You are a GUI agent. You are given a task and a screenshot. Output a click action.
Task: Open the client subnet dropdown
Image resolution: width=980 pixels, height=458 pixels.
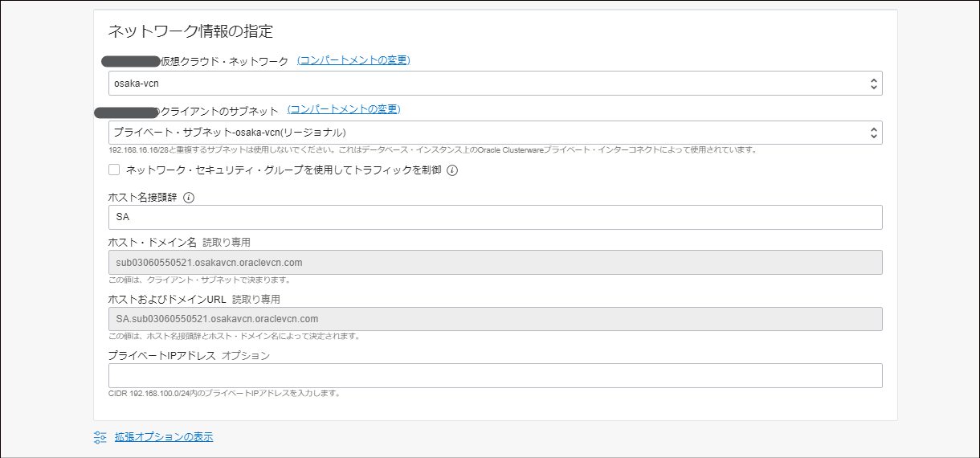[495, 133]
